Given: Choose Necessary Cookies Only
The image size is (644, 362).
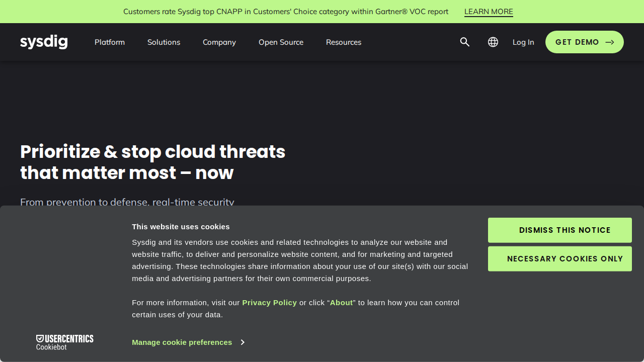Looking at the screenshot, I should (560, 259).
